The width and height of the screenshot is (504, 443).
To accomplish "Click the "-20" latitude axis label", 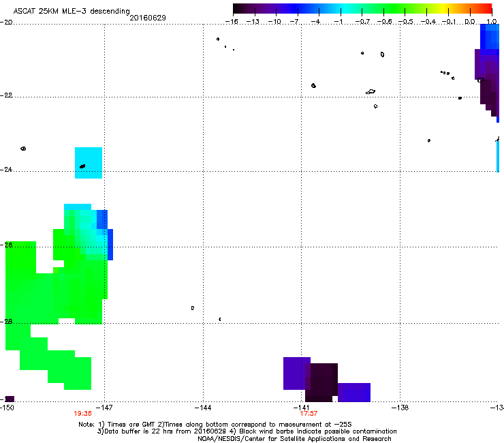I will [6, 22].
